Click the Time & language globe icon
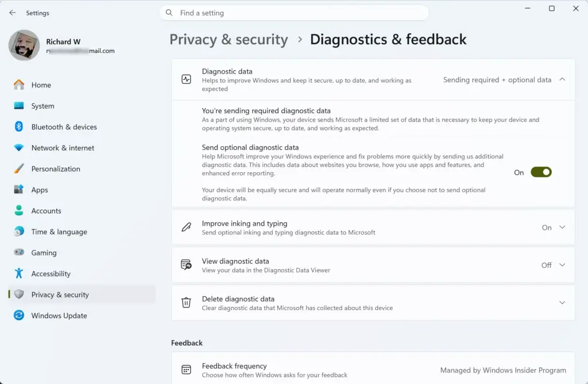 [x=19, y=231]
